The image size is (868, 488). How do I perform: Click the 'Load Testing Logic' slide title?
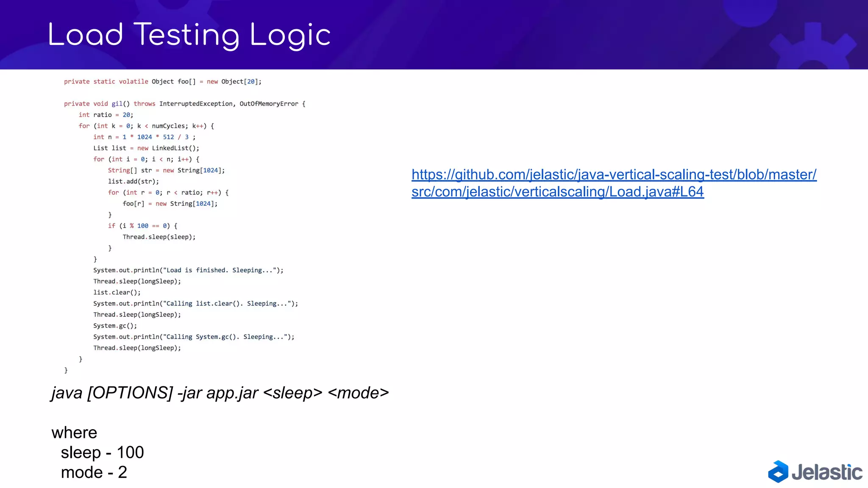(x=189, y=36)
